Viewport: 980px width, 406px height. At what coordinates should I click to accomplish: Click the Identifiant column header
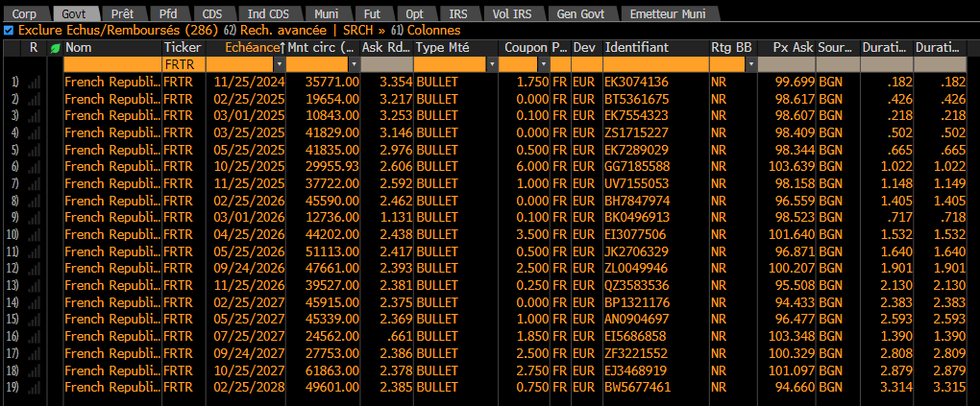tap(655, 47)
